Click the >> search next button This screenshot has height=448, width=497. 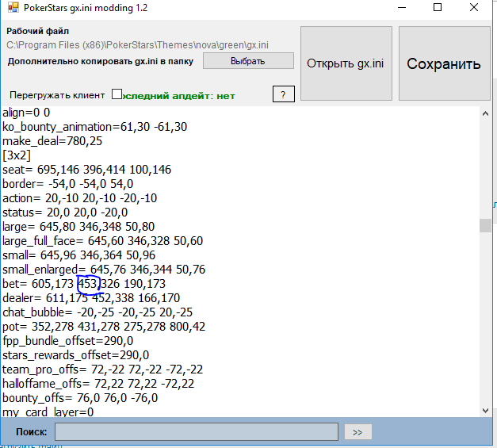(x=357, y=432)
